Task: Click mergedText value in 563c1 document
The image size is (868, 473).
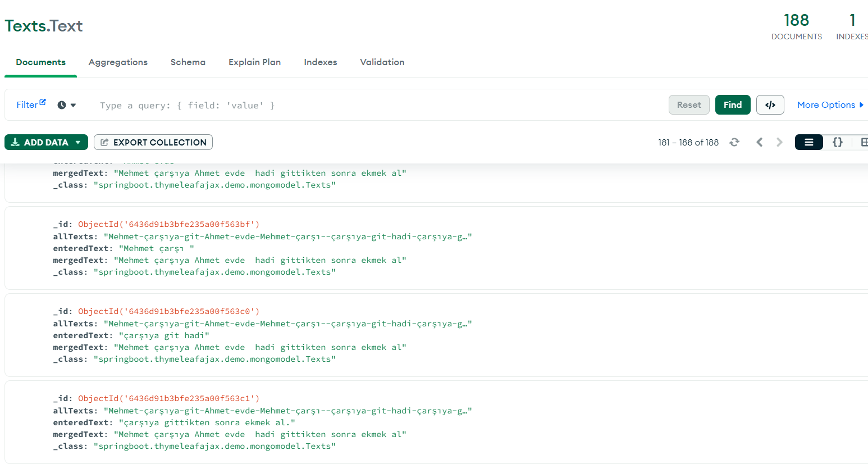Action: point(260,434)
